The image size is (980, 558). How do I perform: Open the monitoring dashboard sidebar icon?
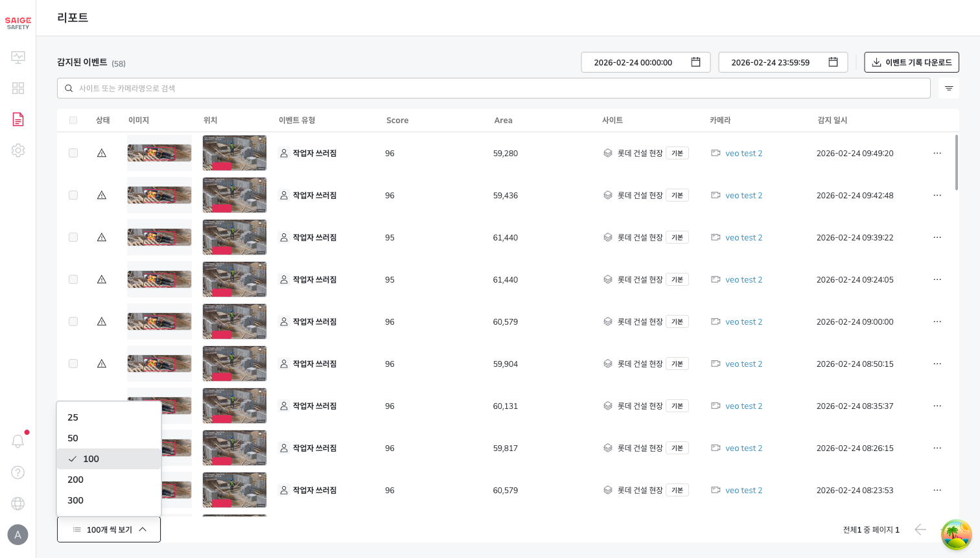18,57
